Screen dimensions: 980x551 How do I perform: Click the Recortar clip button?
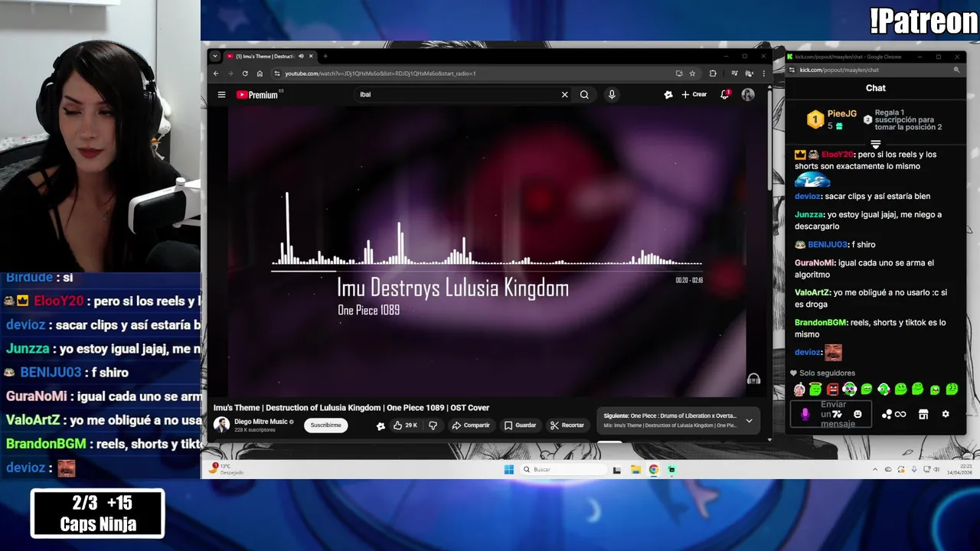(x=567, y=425)
